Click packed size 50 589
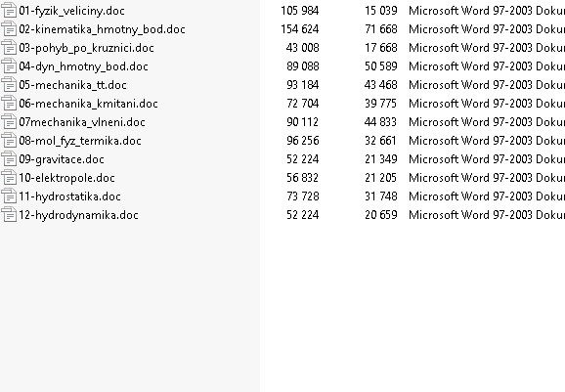Viewport: 565px width, 392px height. click(381, 66)
